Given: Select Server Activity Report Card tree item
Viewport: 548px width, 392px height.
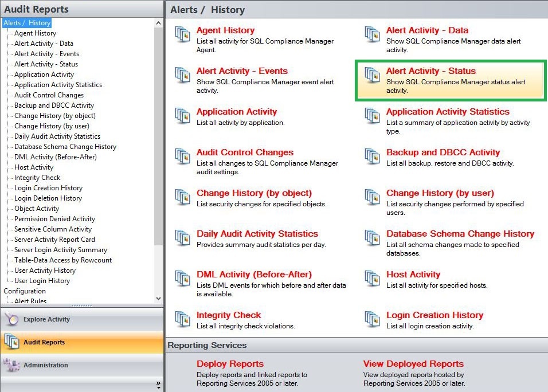Looking at the screenshot, I should click(54, 240).
